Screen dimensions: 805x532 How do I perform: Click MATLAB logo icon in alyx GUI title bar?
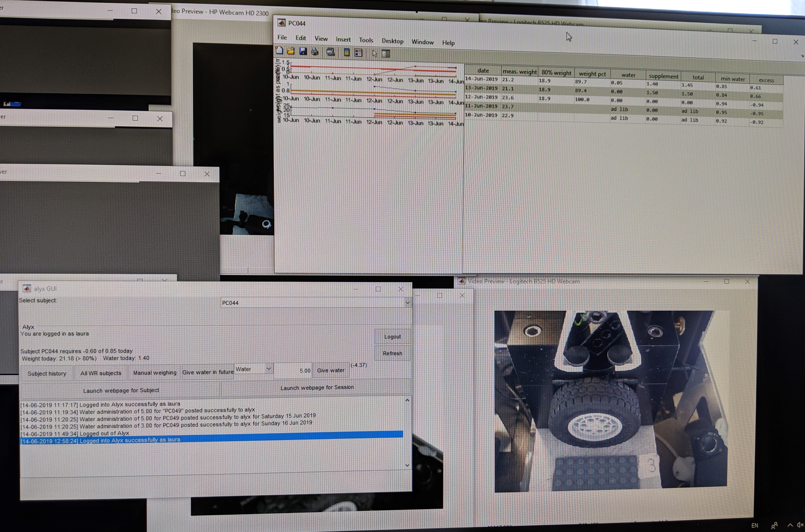(x=27, y=288)
